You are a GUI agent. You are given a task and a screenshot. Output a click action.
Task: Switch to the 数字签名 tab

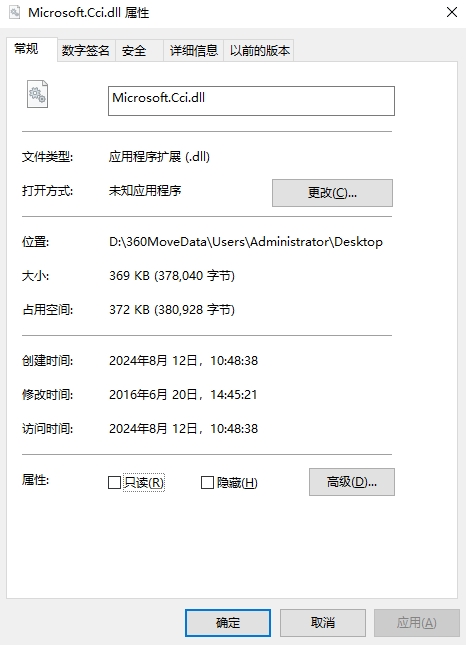click(86, 51)
